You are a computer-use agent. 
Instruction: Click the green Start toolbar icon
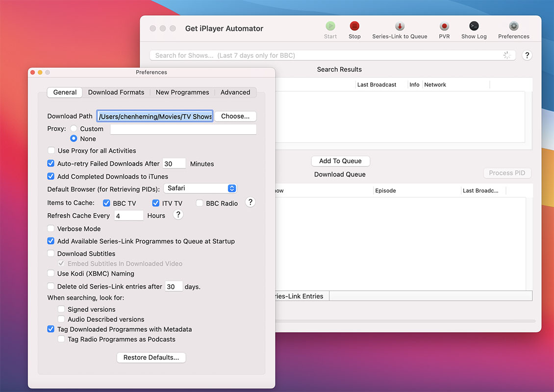[330, 26]
